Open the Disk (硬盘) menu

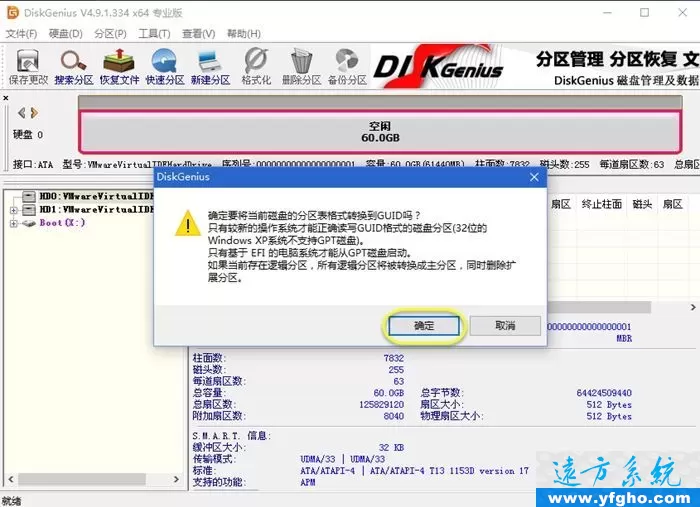pos(66,34)
